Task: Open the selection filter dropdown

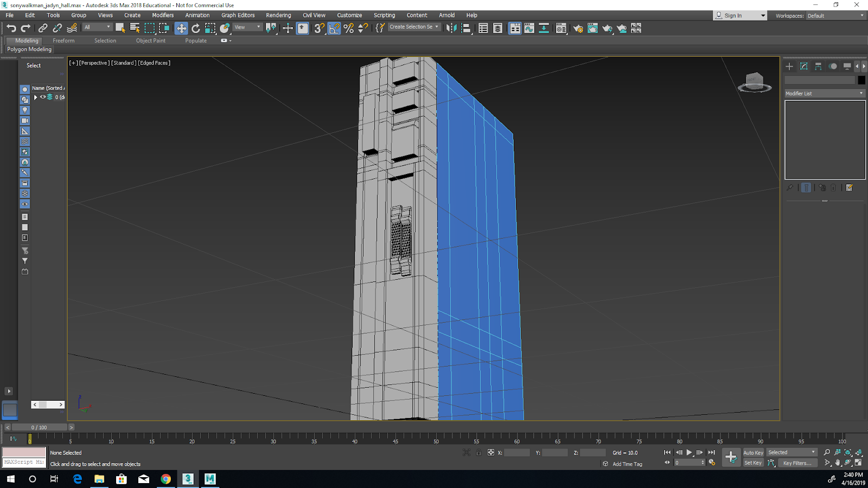Action: tap(97, 27)
